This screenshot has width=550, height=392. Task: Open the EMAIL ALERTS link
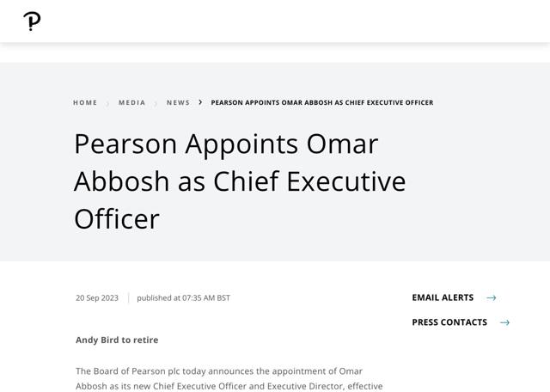click(x=443, y=297)
